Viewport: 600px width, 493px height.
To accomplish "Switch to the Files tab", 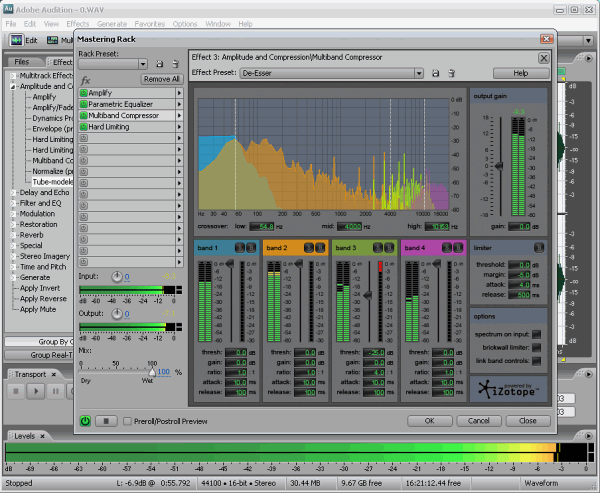I will [x=22, y=62].
